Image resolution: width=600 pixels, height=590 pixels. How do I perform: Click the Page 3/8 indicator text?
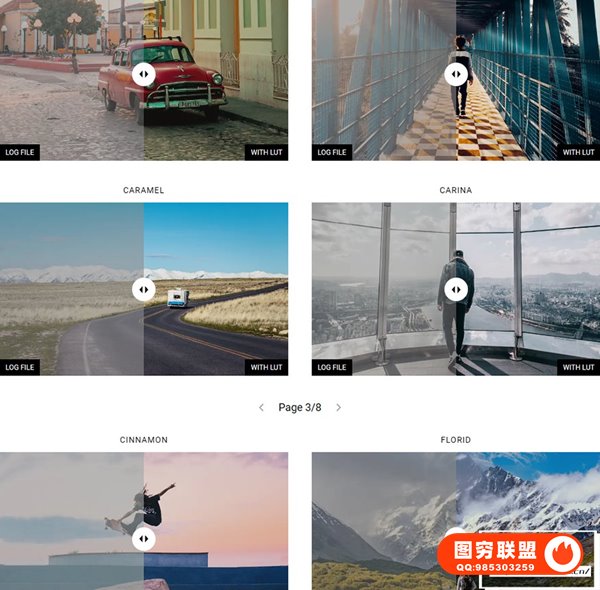[x=300, y=407]
